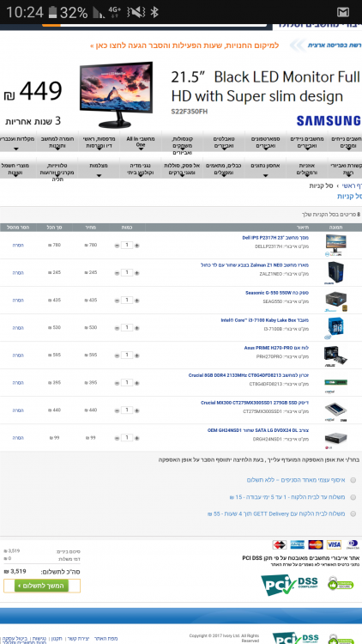Expand the data storage category
The width and height of the screenshot is (362, 644).
[266, 168]
